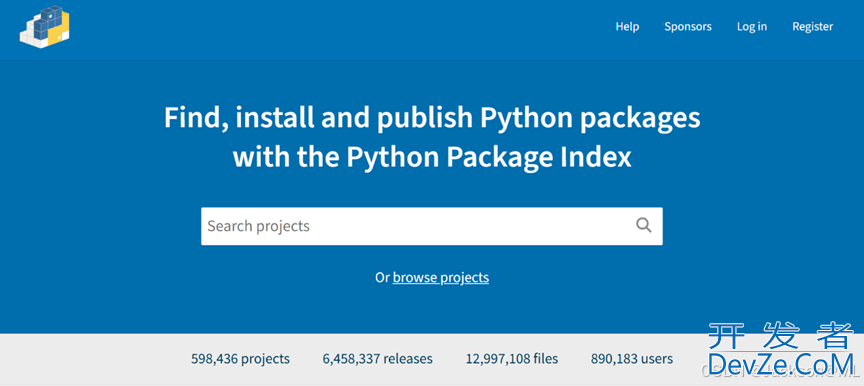Click the PyPI cubes logo
This screenshot has width=864, height=386.
coord(44,27)
